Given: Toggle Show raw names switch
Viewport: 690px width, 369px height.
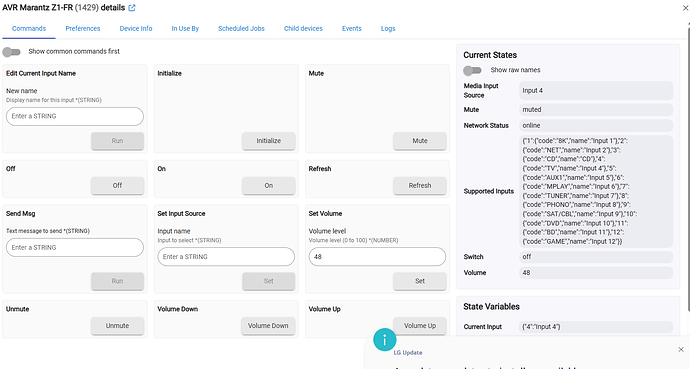Looking at the screenshot, I should [x=472, y=70].
